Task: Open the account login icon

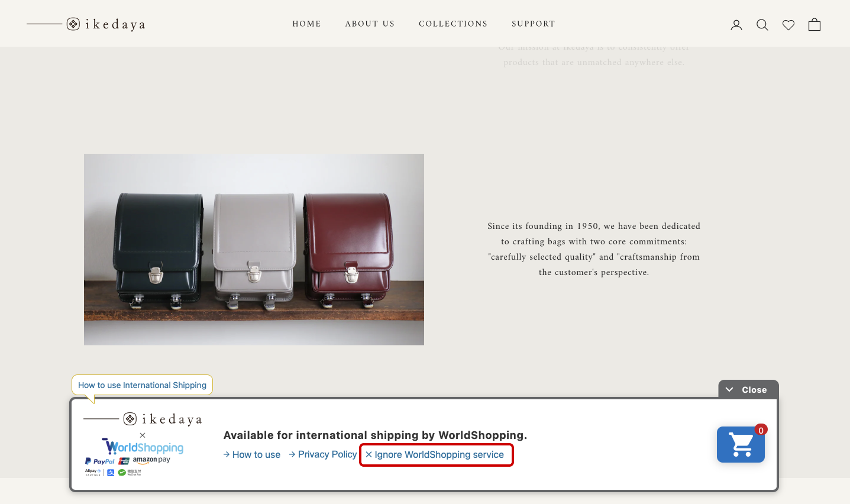Action: point(736,25)
